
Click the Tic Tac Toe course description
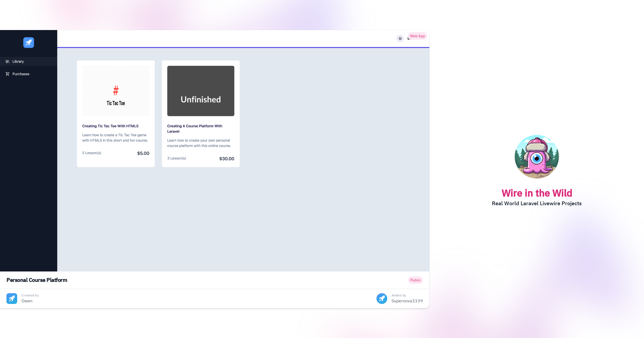(115, 138)
